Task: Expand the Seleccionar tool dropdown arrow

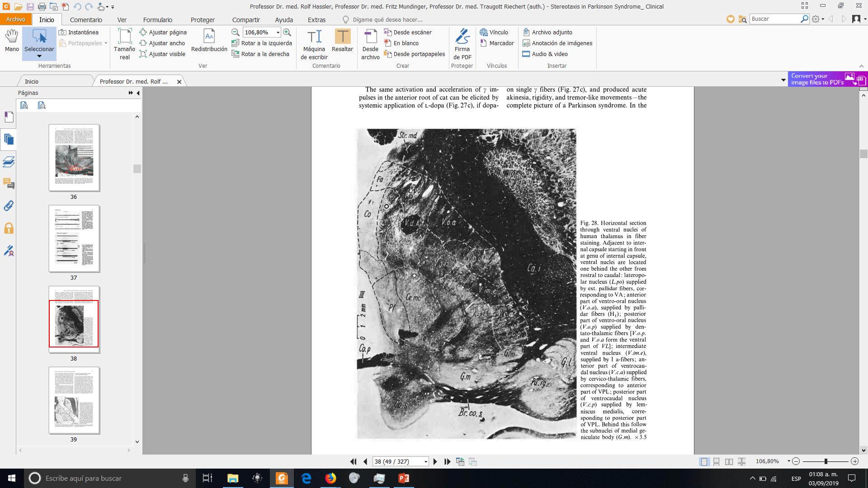Action: coord(39,56)
